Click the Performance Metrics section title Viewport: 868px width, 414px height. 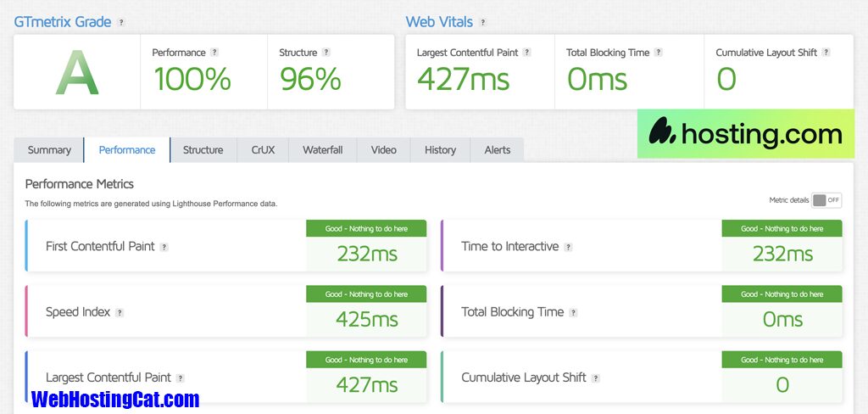[80, 183]
